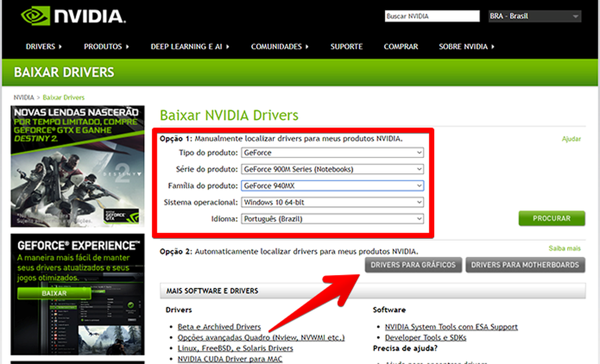Open the Comunidades menu
Viewport: 600px width, 364px height.
pyautogui.click(x=280, y=47)
